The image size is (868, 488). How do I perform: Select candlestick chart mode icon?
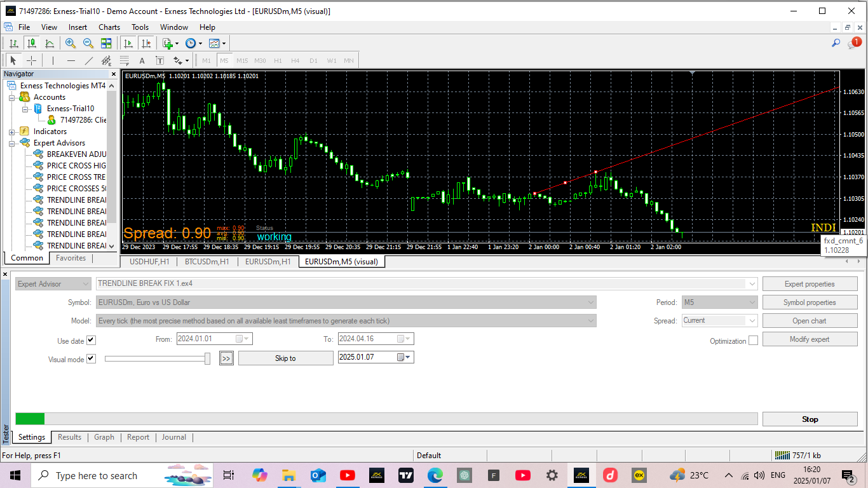tap(31, 43)
